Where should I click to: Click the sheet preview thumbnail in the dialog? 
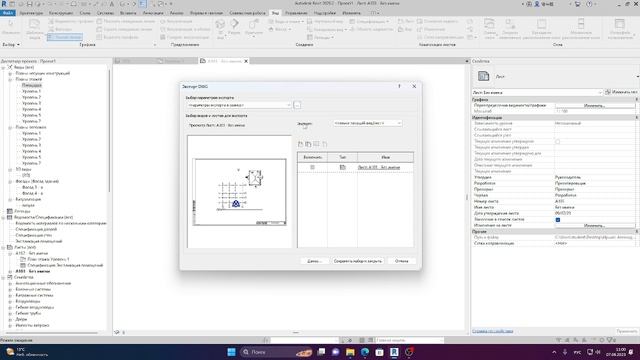click(240, 191)
